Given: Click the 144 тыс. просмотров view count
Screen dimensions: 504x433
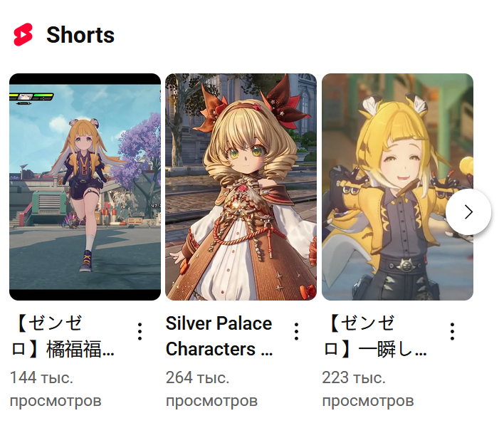Looking at the screenshot, I should pos(56,389).
